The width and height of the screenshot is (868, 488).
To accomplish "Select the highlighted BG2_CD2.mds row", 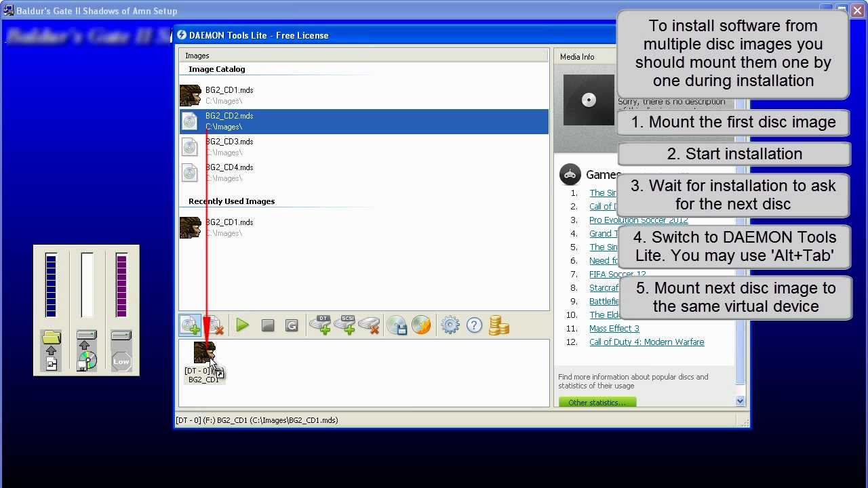I will coord(364,121).
